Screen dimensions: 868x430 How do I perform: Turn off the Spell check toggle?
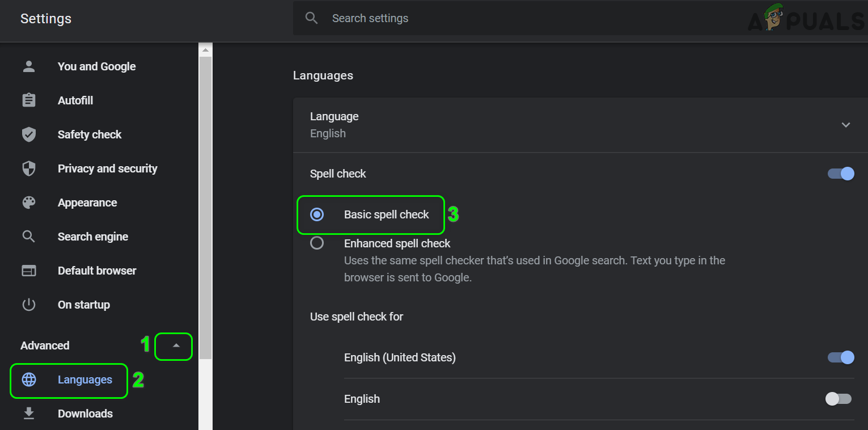[841, 174]
